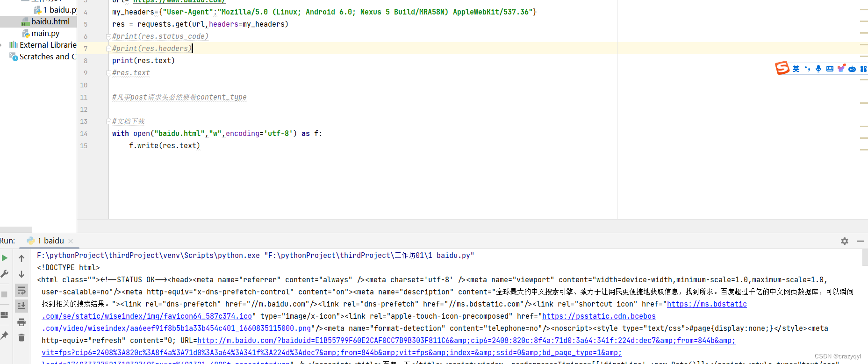Click the editor error stripe mark by line 6

point(864,33)
